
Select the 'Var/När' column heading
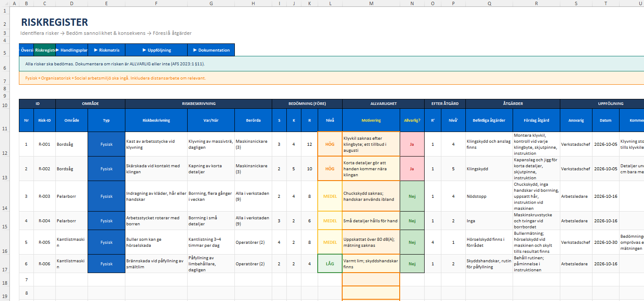[211, 120]
